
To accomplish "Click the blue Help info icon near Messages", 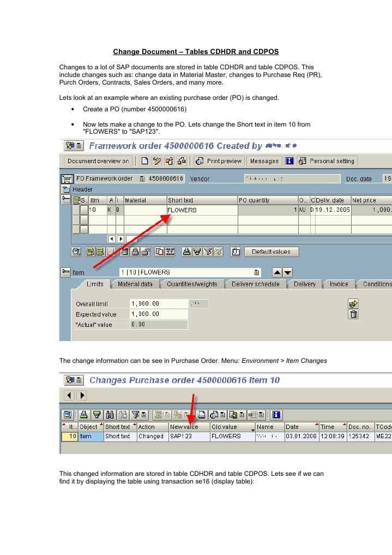I will [290, 161].
